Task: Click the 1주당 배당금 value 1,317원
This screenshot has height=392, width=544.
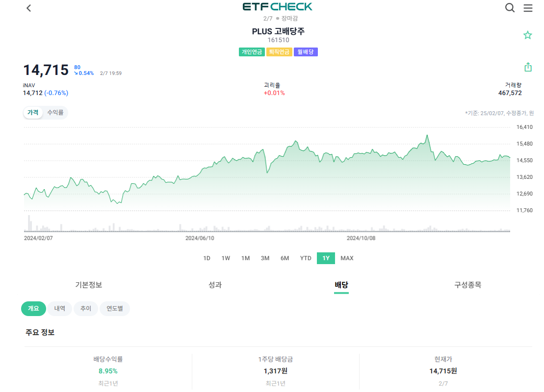Action: point(276,371)
